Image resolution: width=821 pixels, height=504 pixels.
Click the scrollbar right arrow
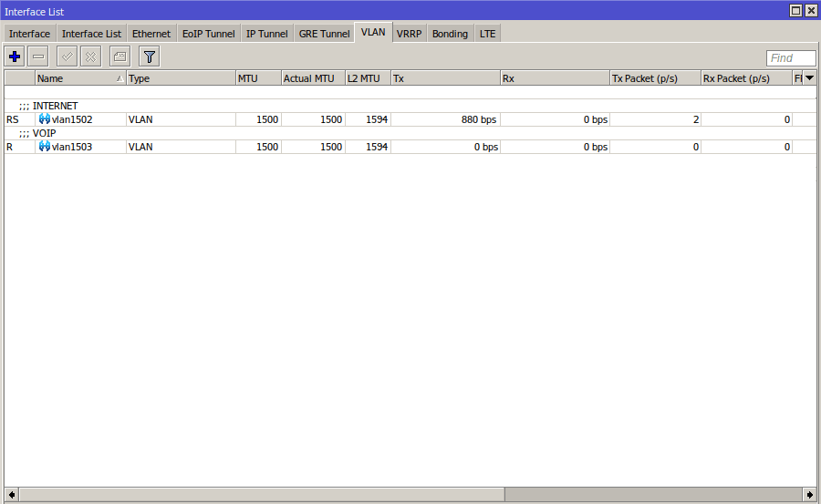pyautogui.click(x=808, y=494)
